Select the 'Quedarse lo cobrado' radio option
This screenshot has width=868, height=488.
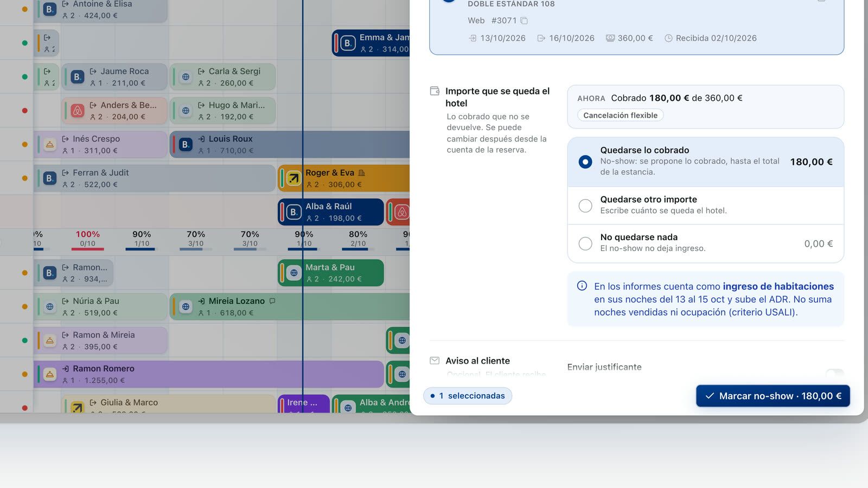click(x=585, y=162)
